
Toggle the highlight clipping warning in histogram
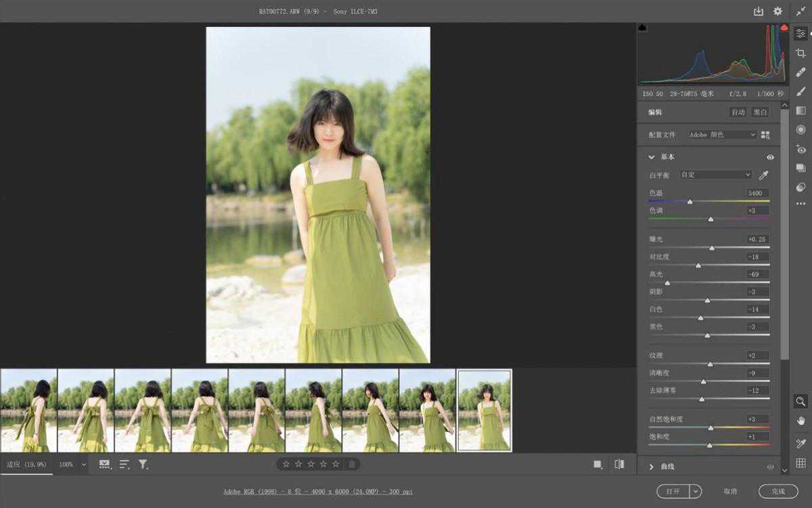click(x=784, y=28)
